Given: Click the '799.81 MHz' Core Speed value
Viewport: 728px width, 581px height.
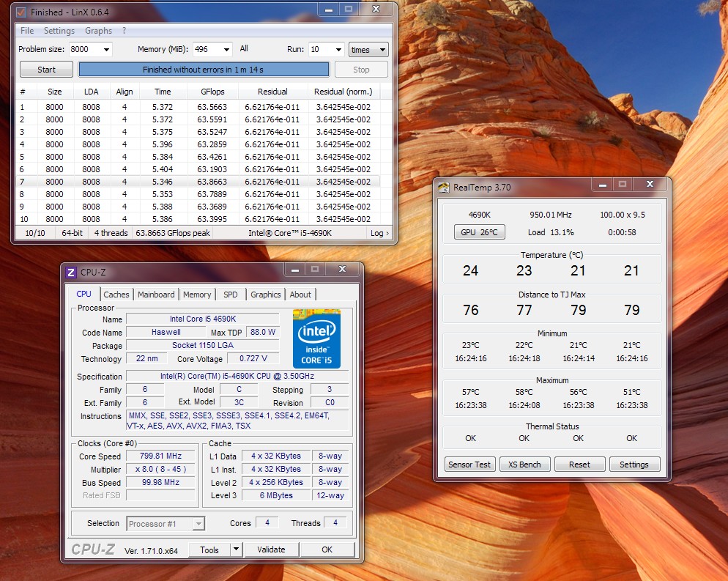Looking at the screenshot, I should click(x=160, y=456).
